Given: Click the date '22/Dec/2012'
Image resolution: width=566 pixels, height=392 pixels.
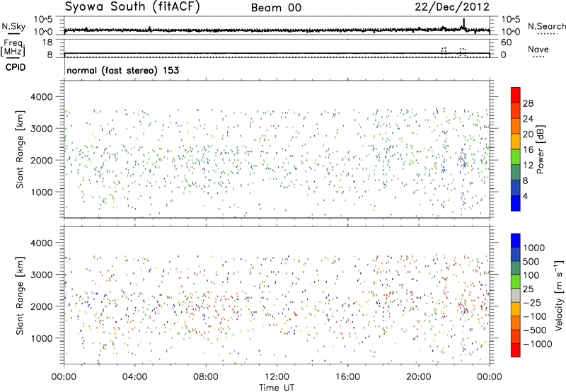Looking at the screenshot, I should click(x=452, y=7).
